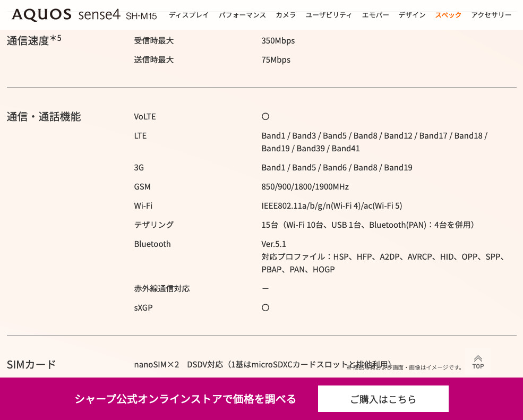
Task: Click the 受信時最大 label
Action: [x=154, y=41]
